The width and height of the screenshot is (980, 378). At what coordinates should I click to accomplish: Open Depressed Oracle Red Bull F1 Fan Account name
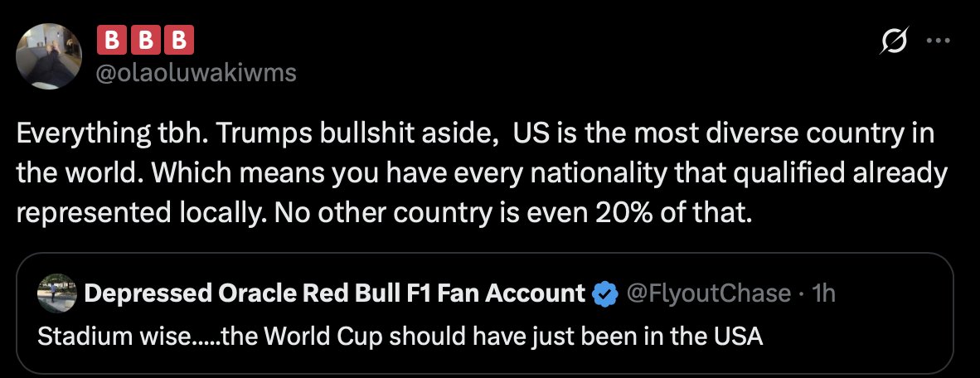(x=334, y=293)
